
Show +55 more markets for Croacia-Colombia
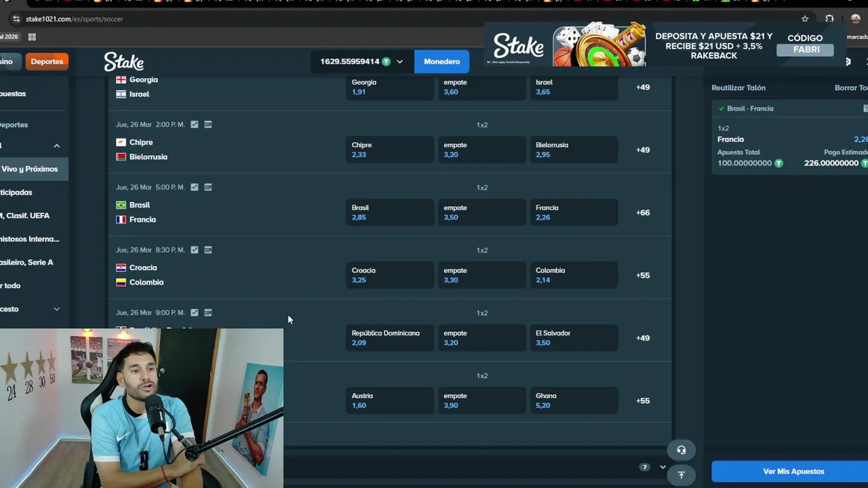click(643, 275)
